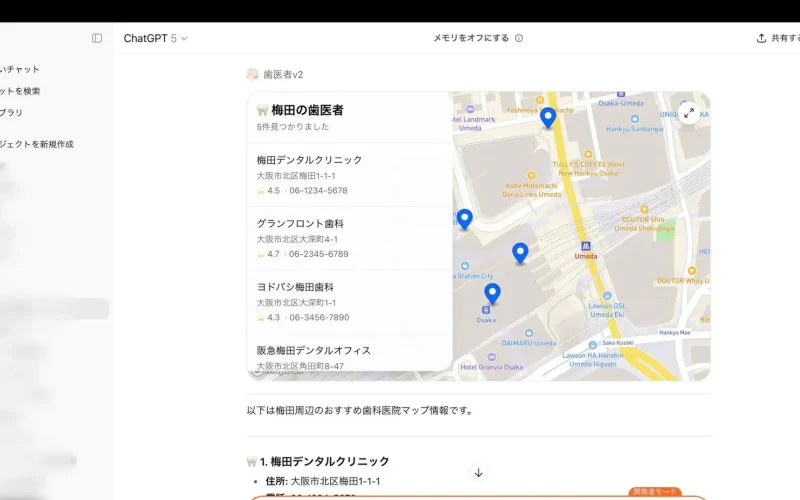The height and width of the screenshot is (500, 800).
Task: Open the チャットを検索 sidebar item
Action: [22, 91]
